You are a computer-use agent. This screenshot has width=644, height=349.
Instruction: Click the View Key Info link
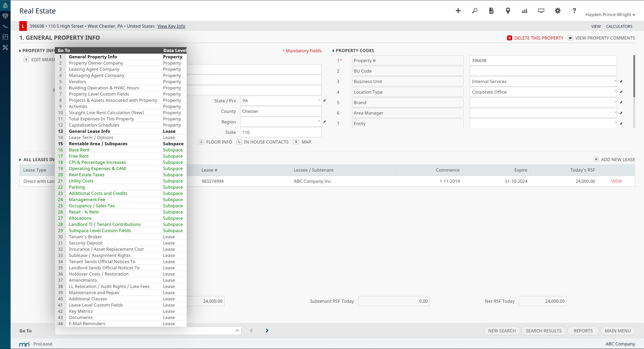171,26
